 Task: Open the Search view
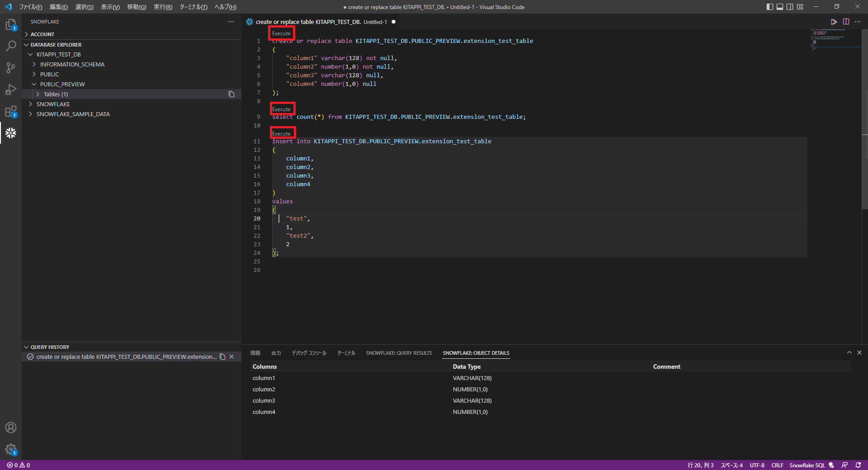11,46
